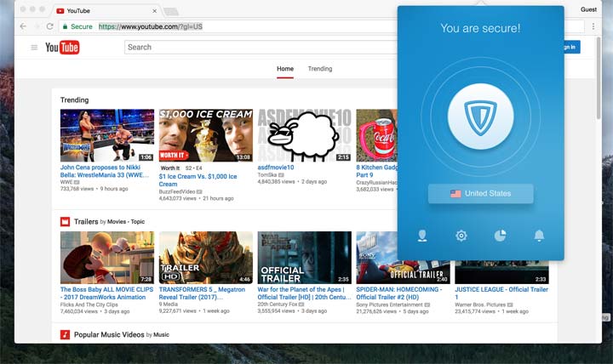613x364 pixels.
Task: Click the 9 Media channel name
Action: [x=168, y=304]
